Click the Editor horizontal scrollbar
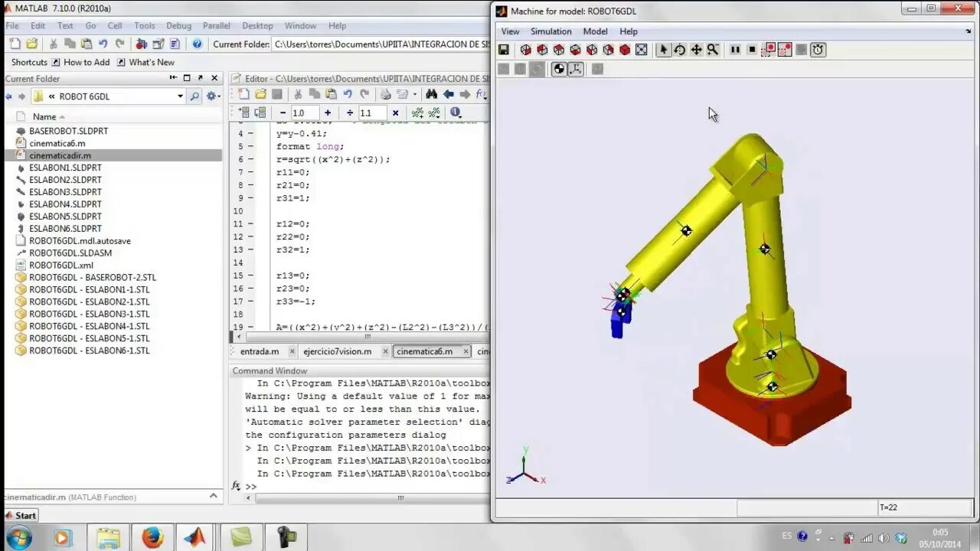This screenshot has height=551, width=980. click(x=367, y=336)
